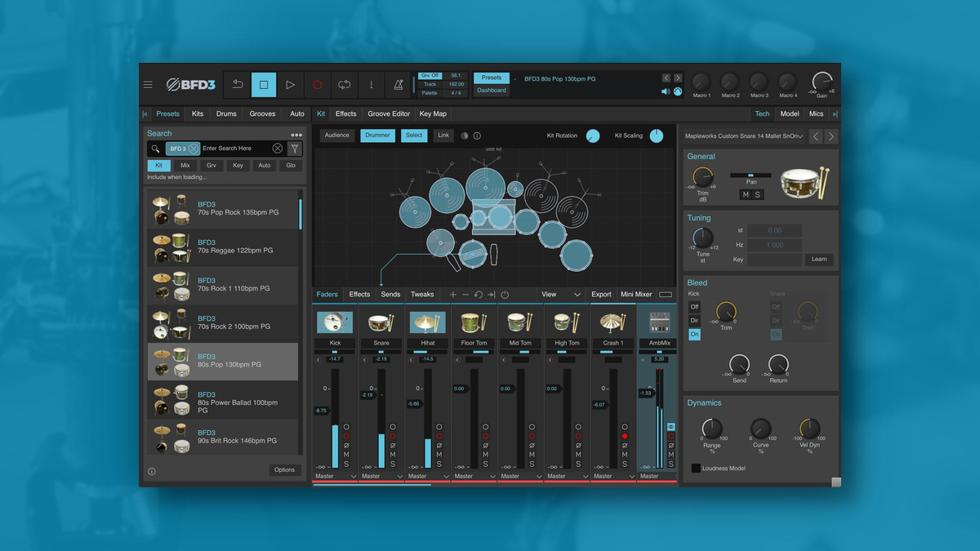Toggle the metronome icon
Image resolution: width=980 pixels, height=551 pixels.
pos(399,84)
